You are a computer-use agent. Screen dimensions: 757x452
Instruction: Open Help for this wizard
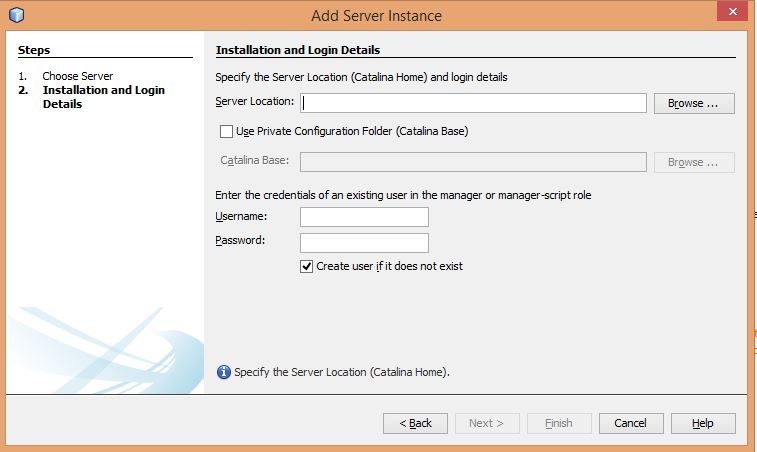coord(703,423)
